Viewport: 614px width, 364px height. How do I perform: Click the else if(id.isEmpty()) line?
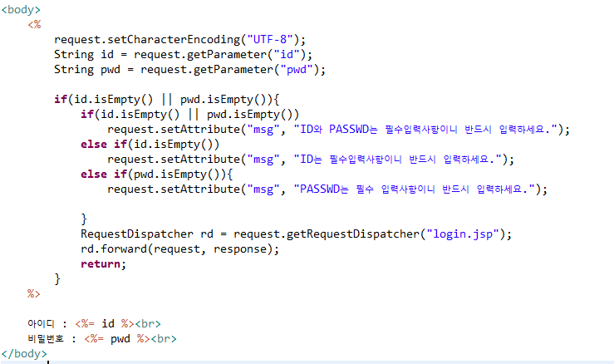pos(150,145)
